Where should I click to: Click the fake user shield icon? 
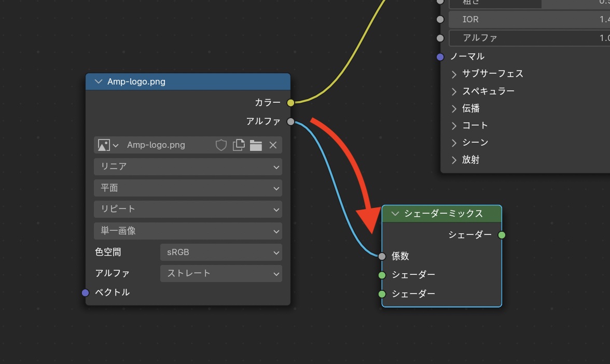(221, 145)
